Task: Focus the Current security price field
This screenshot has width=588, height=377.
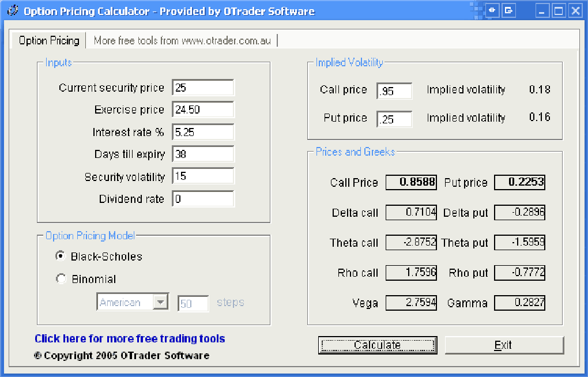Action: tap(203, 88)
